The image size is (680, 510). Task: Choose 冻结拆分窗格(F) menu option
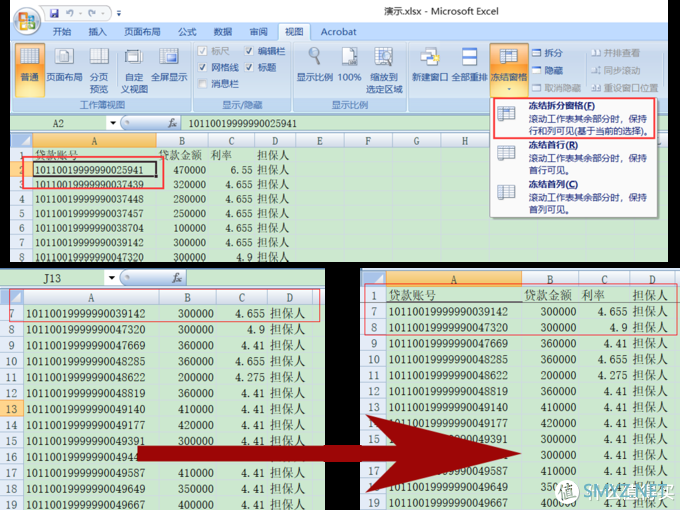pyautogui.click(x=574, y=118)
